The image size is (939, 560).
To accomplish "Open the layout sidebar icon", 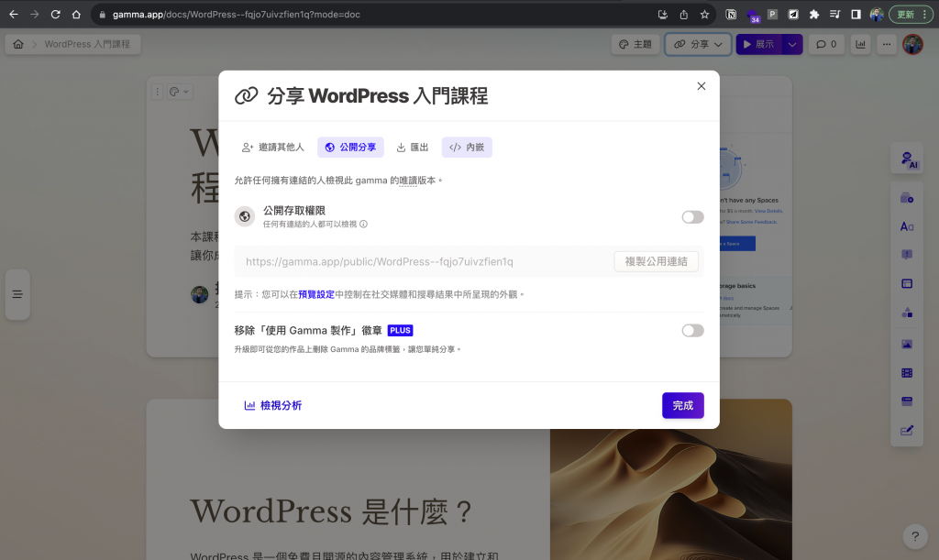I will tap(907, 283).
